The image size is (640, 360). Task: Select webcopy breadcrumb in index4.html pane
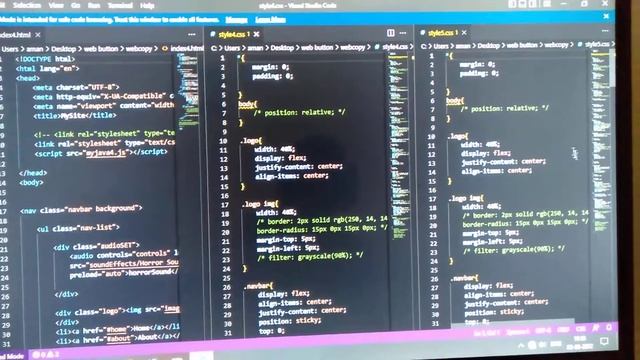coord(139,49)
